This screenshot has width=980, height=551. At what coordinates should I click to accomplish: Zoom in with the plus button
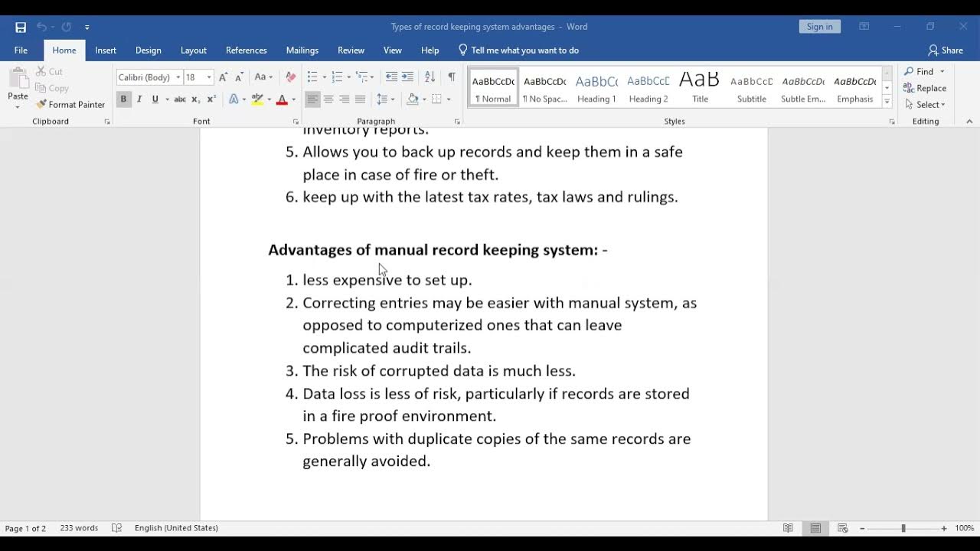click(944, 528)
